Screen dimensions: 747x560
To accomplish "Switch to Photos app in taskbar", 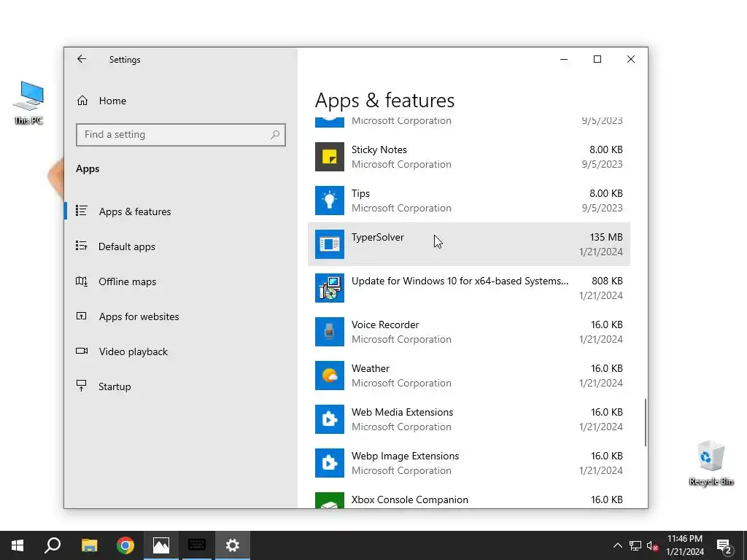I will click(x=161, y=545).
